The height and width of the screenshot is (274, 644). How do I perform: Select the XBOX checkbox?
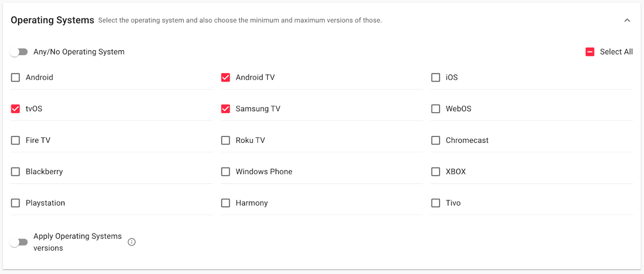[x=436, y=171]
